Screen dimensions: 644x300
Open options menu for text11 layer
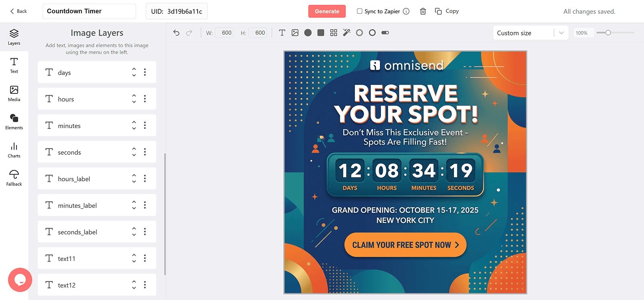click(x=145, y=258)
